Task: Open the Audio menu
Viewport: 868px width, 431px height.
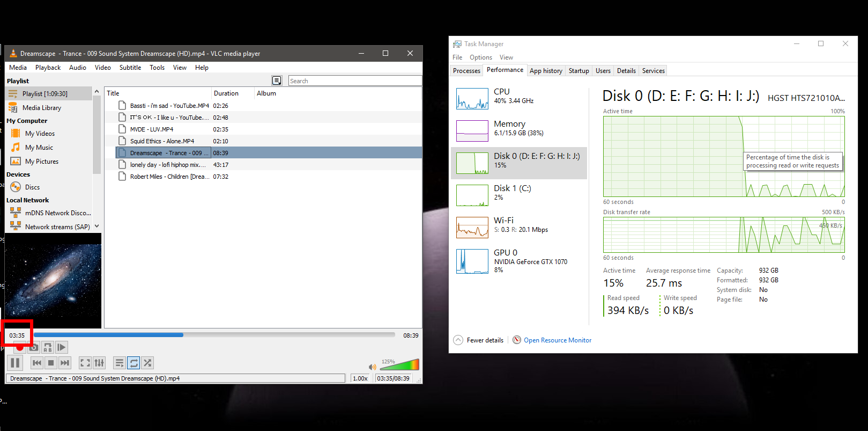Action: point(77,68)
